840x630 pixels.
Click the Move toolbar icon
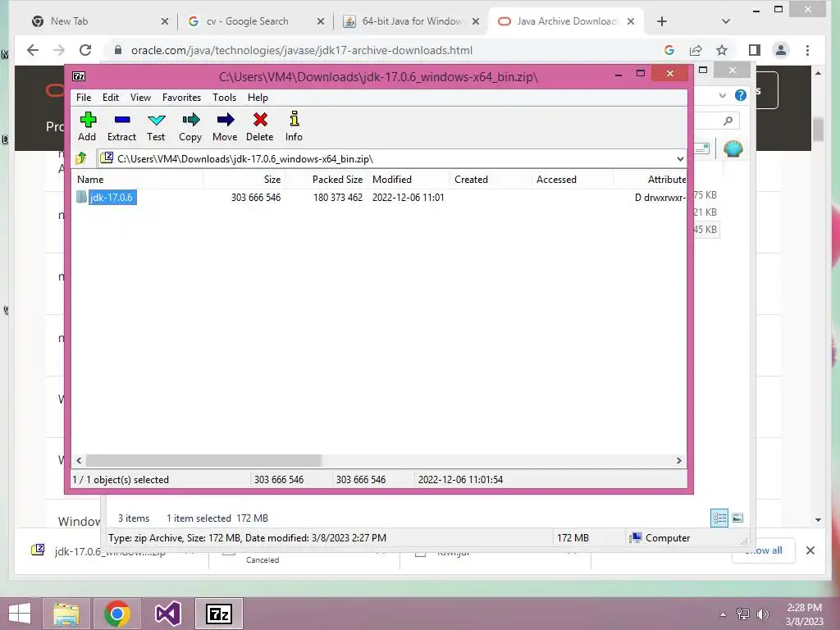(x=225, y=127)
